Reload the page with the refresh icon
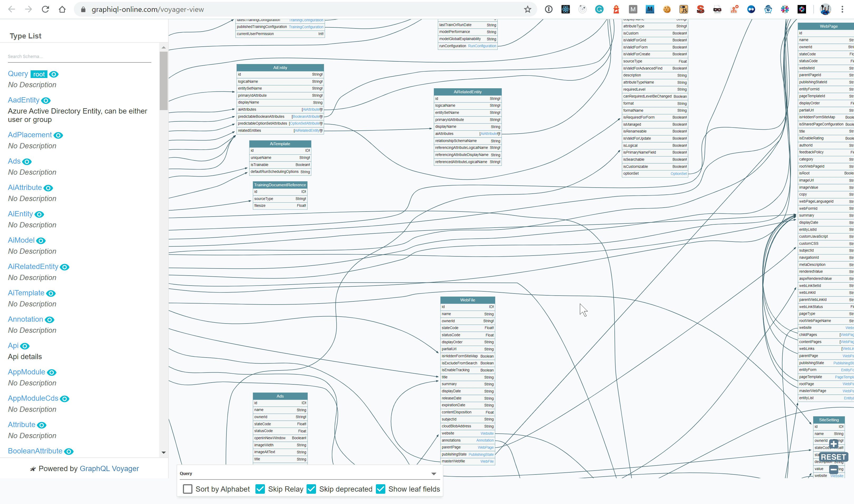Screen dimensions: 854x504 pyautogui.click(x=45, y=9)
